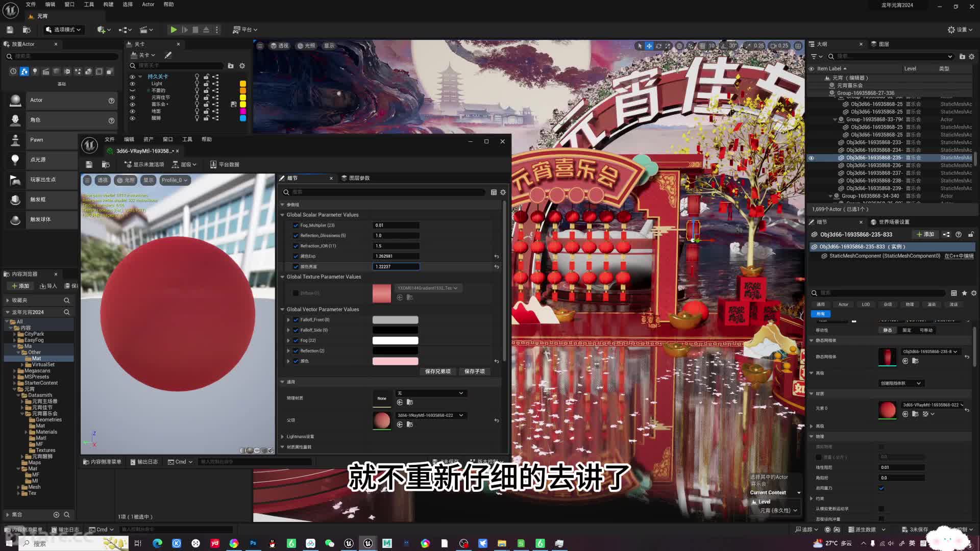Click 平台数据 toolbar button
This screenshot has height=551, width=980.
[x=224, y=164]
